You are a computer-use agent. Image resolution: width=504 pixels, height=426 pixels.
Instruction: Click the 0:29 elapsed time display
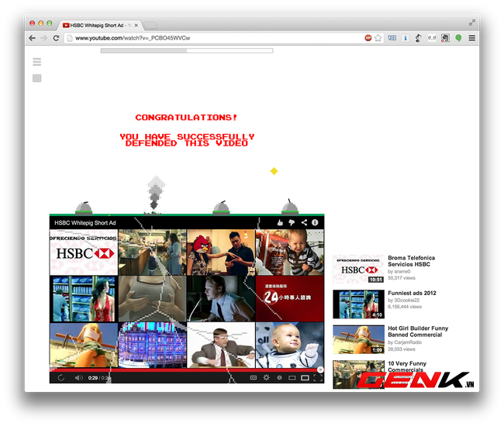93,378
